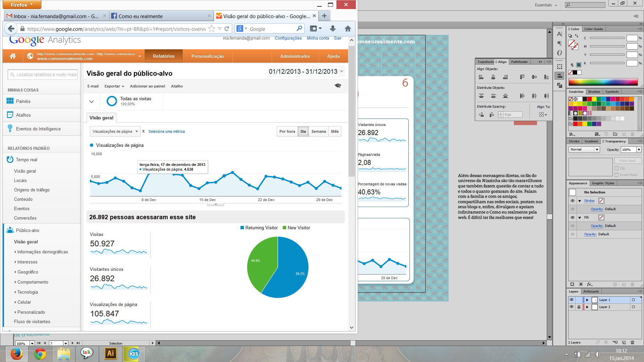Click horizontal align center icon in Align panel
The image size is (644, 362).
tap(493, 77)
